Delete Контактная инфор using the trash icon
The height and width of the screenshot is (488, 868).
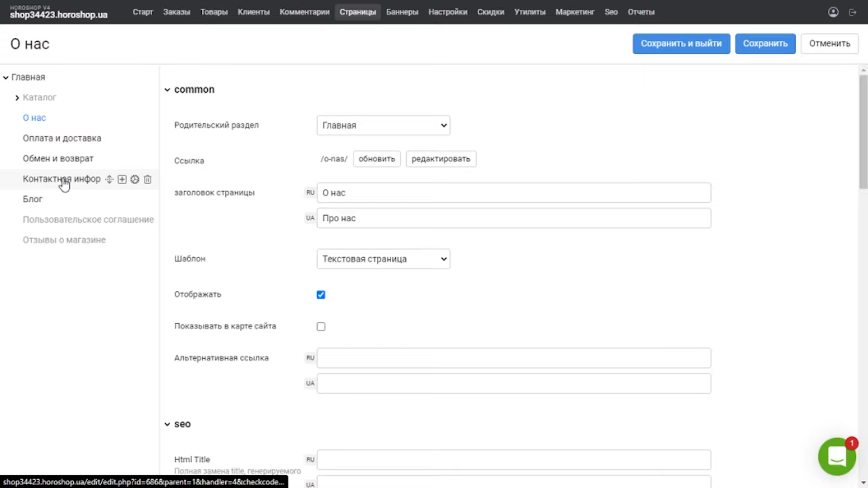coord(147,179)
